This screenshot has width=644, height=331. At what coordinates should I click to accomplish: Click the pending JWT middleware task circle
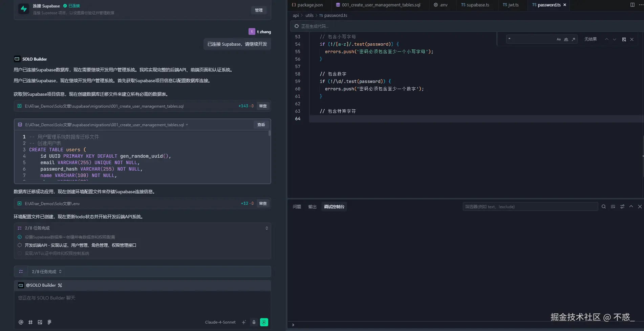(x=20, y=253)
